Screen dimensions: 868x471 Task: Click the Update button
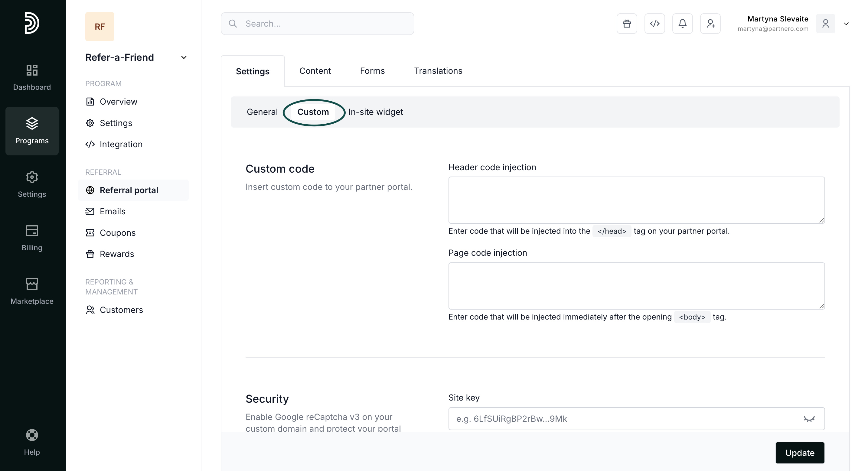pos(800,453)
